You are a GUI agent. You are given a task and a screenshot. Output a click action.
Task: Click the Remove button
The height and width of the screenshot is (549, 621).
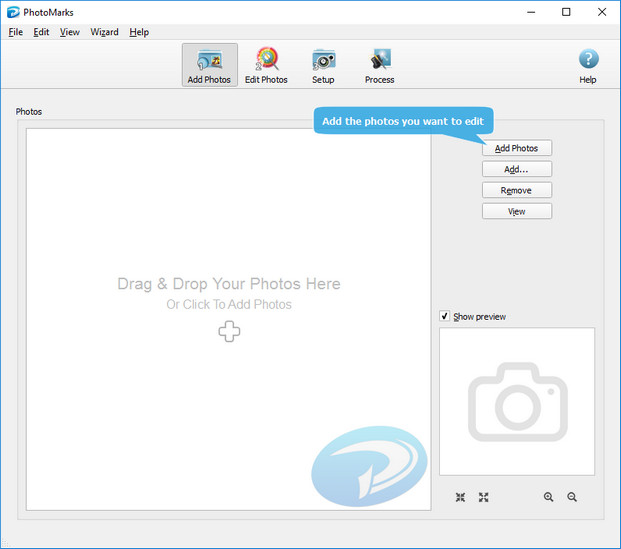[516, 190]
